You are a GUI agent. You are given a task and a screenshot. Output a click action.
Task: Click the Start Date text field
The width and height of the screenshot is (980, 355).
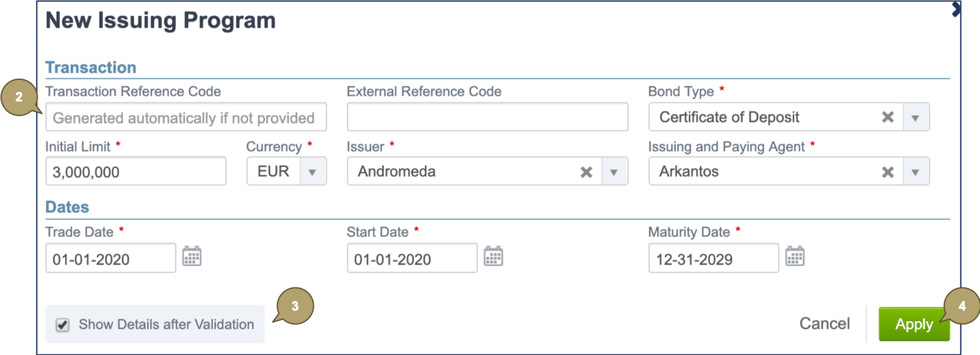click(412, 258)
